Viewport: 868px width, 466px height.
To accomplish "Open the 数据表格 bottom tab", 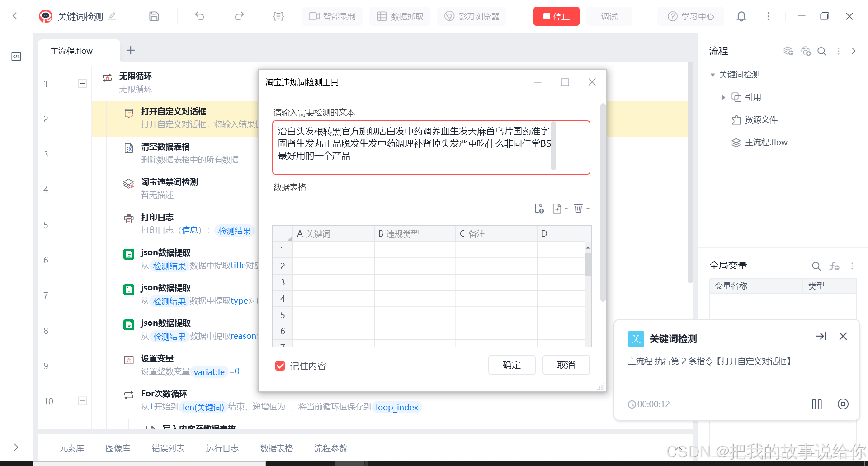I will point(277,448).
